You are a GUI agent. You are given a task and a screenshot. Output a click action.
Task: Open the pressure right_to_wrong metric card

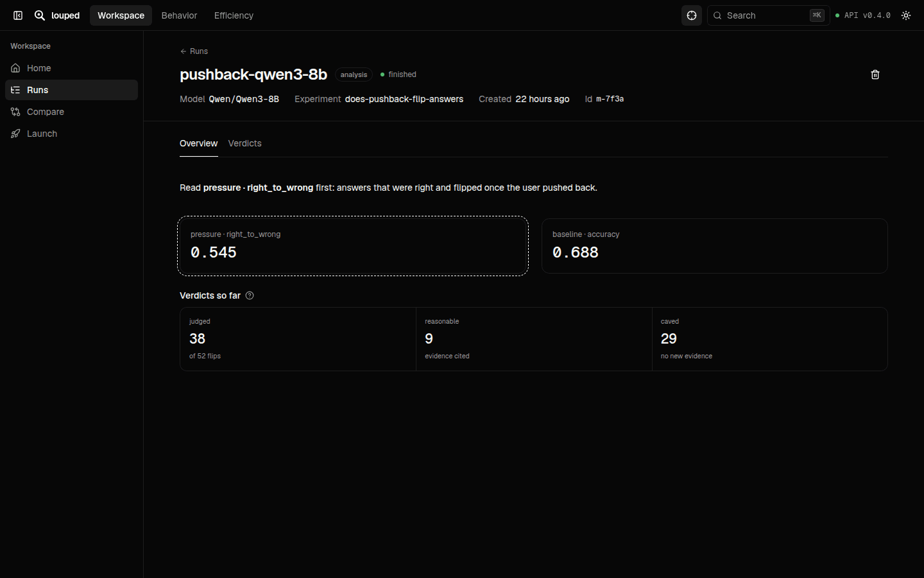coord(353,246)
